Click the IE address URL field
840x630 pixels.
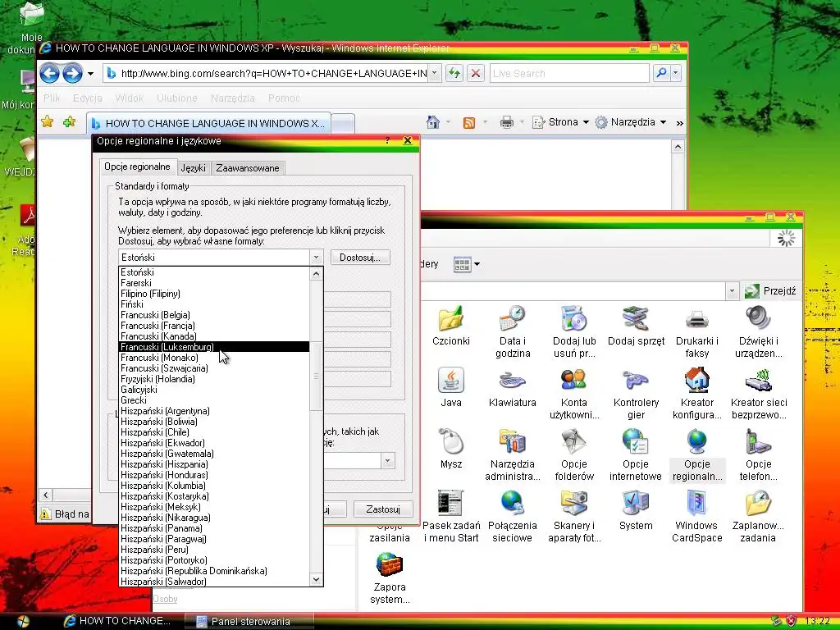[273, 73]
